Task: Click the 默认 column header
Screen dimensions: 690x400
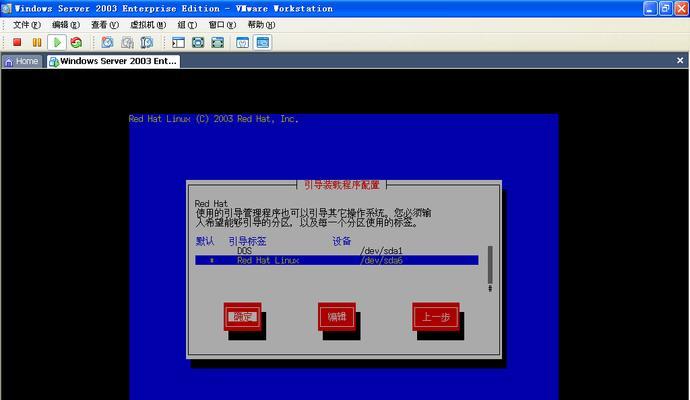Action: point(205,241)
